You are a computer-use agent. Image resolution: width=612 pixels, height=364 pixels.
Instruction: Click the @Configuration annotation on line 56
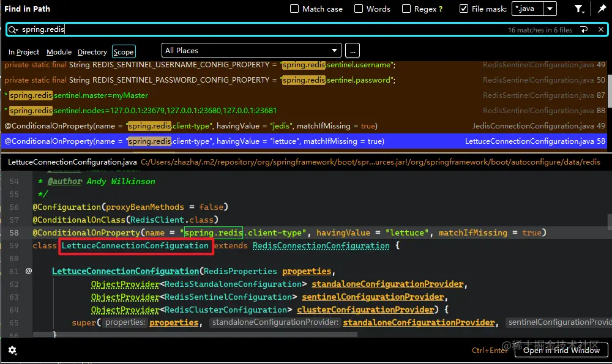(67, 207)
